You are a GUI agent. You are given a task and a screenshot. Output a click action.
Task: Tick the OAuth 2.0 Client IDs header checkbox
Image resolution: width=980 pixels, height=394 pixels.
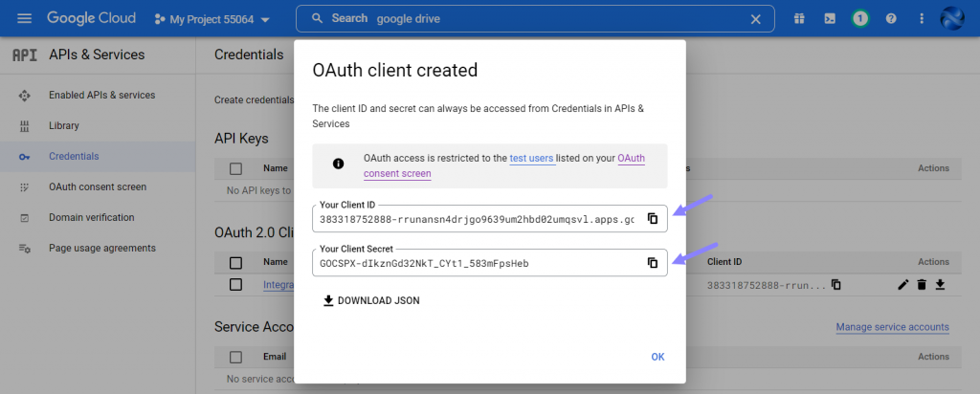click(235, 262)
